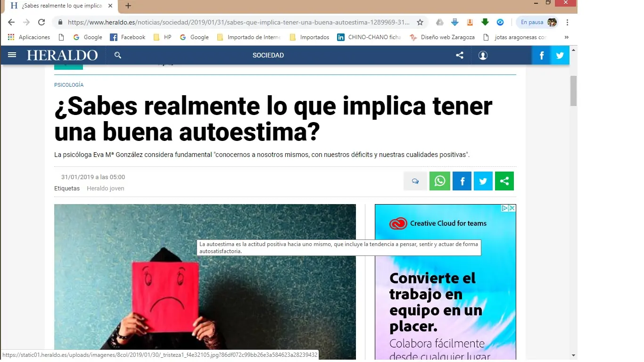This screenshot has height=362, width=644.
Task: Open the Diseño web Zaragoza bookmark
Action: pos(442,37)
